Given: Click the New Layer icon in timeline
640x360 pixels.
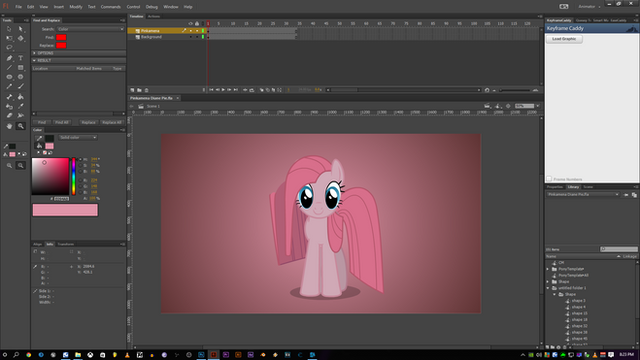Looking at the screenshot, I should [x=132, y=90].
